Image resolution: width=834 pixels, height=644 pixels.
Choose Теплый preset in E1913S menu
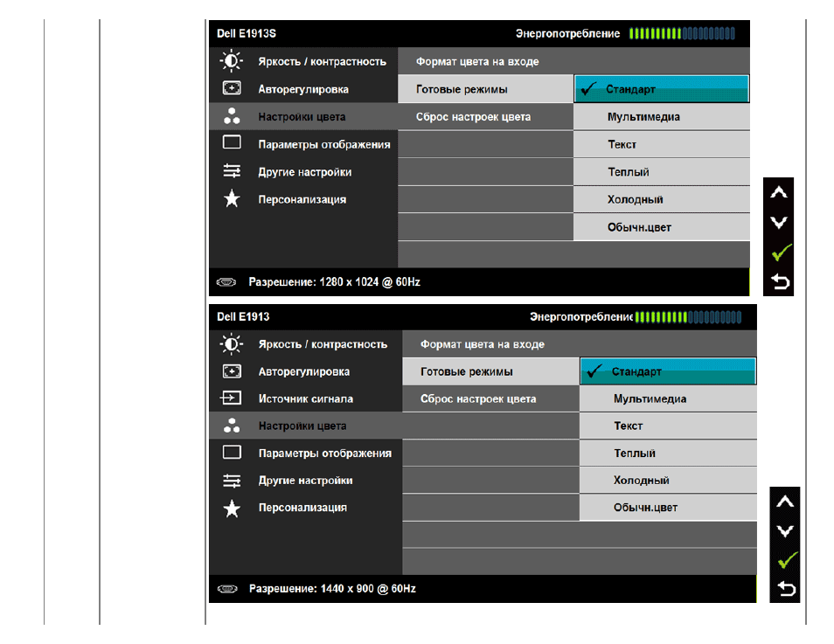(662, 172)
